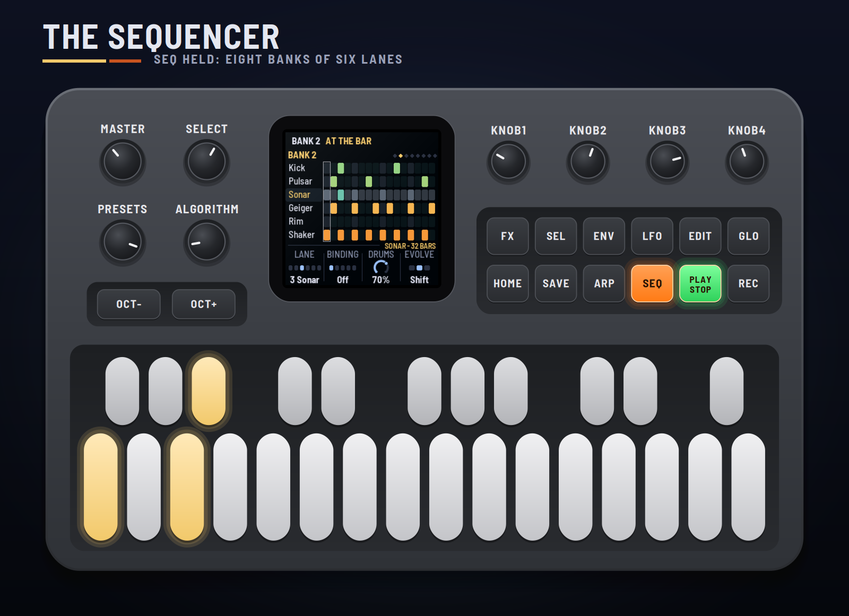Tap the leftmost black key

click(x=122, y=391)
